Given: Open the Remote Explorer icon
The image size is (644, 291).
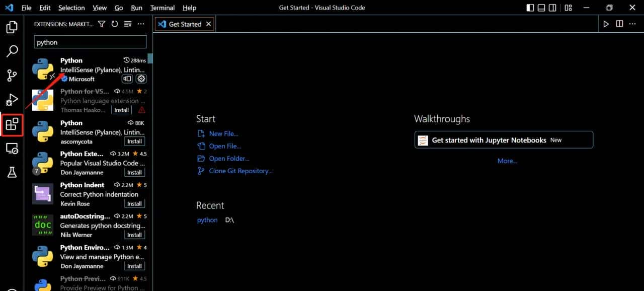Looking at the screenshot, I should [12, 149].
